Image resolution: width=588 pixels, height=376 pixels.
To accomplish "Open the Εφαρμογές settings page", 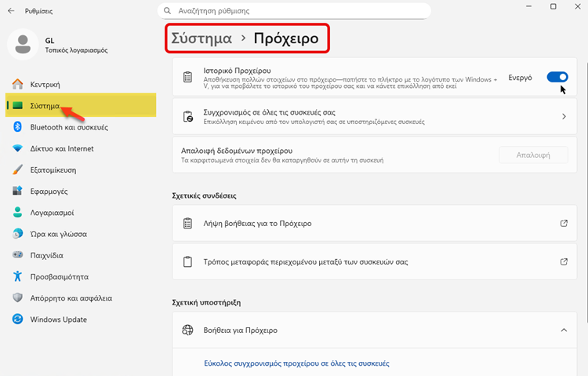I will click(81, 191).
